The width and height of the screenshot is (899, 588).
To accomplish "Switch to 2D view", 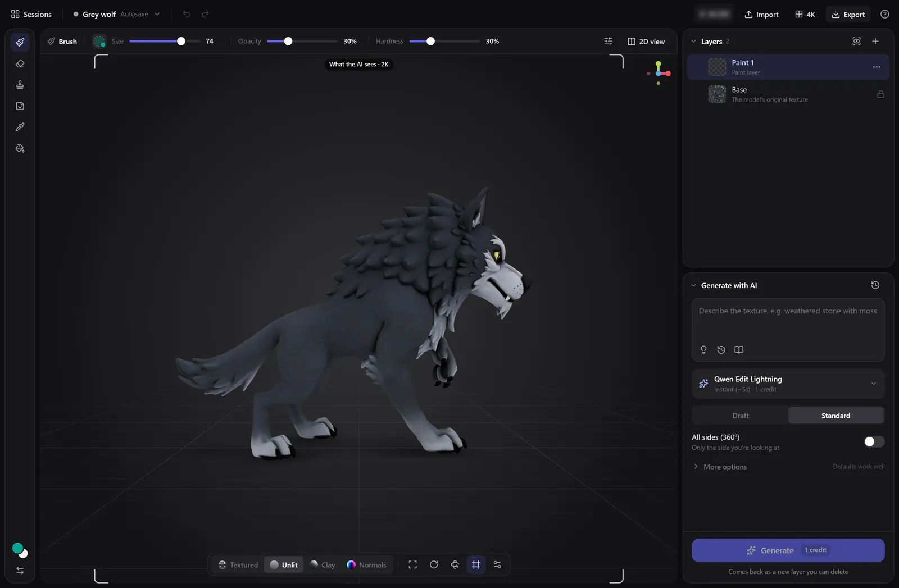I will pyautogui.click(x=646, y=41).
